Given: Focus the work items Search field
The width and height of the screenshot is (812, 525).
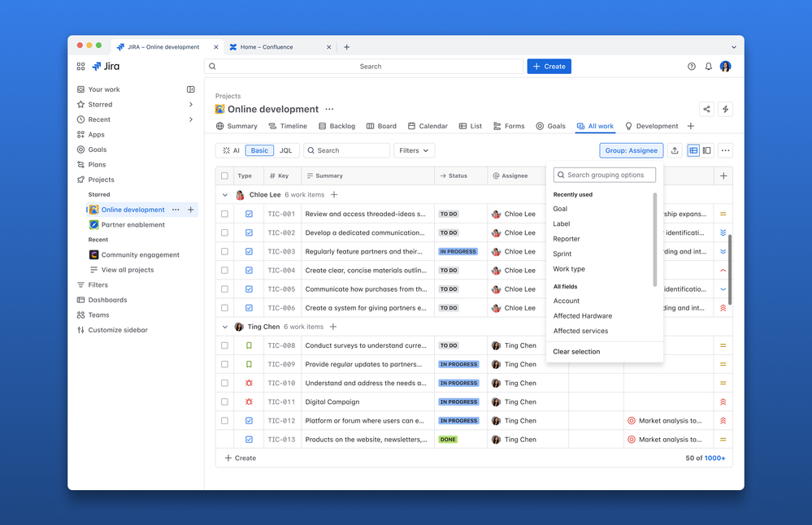Looking at the screenshot, I should 346,150.
